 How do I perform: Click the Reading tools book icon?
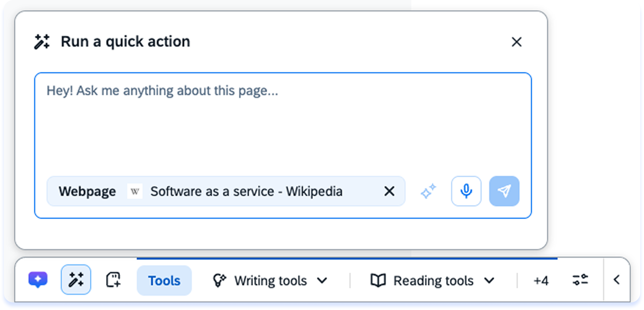point(378,280)
